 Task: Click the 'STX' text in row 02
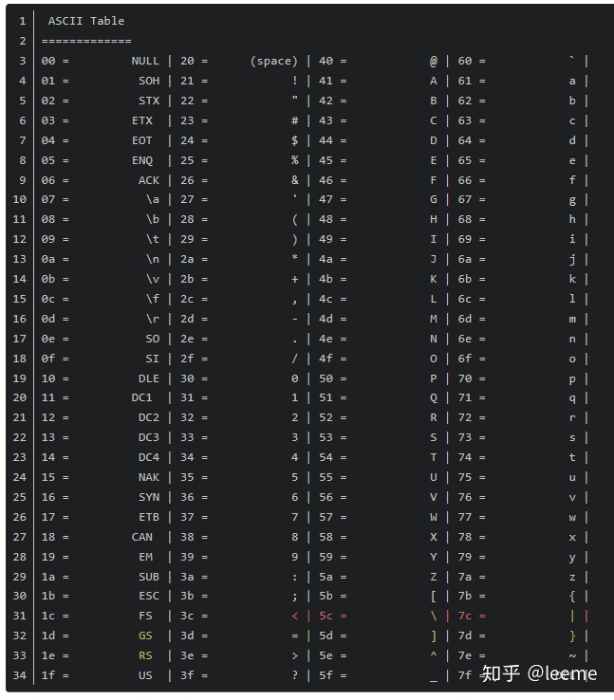pos(149,101)
